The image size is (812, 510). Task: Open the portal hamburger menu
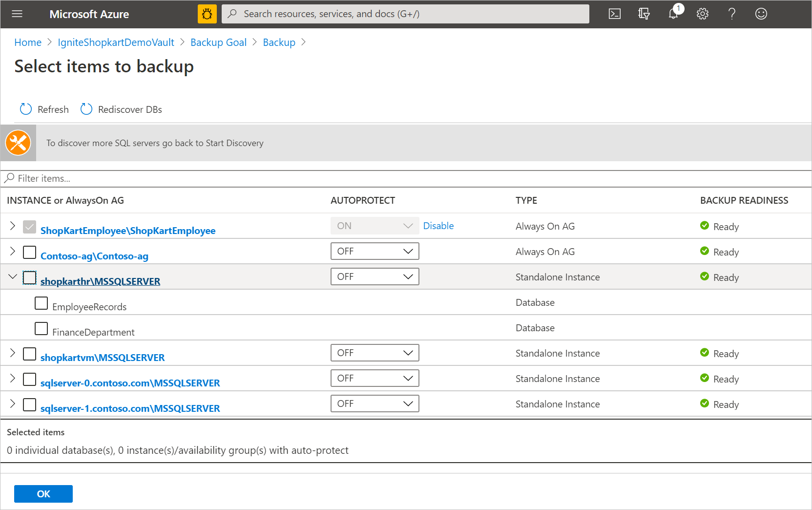click(x=17, y=14)
